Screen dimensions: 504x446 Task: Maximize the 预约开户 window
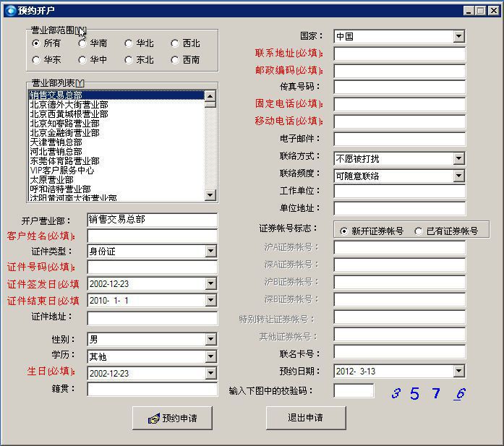(481, 11)
